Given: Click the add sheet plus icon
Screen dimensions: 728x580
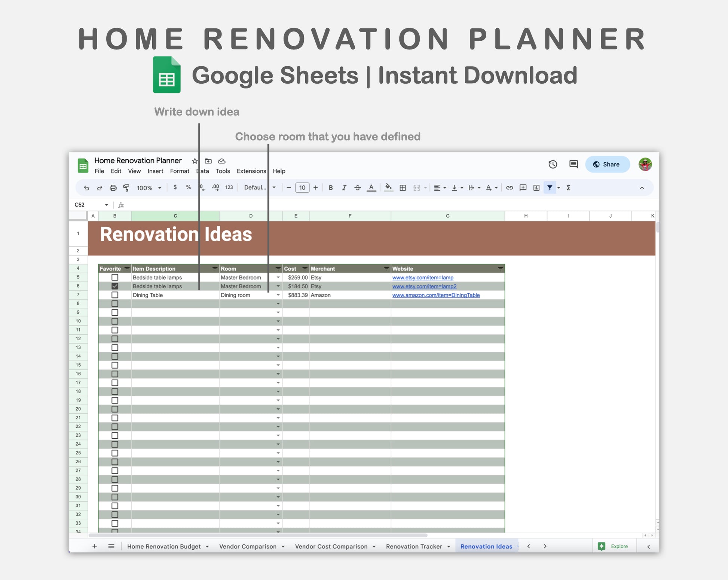Looking at the screenshot, I should pos(95,546).
